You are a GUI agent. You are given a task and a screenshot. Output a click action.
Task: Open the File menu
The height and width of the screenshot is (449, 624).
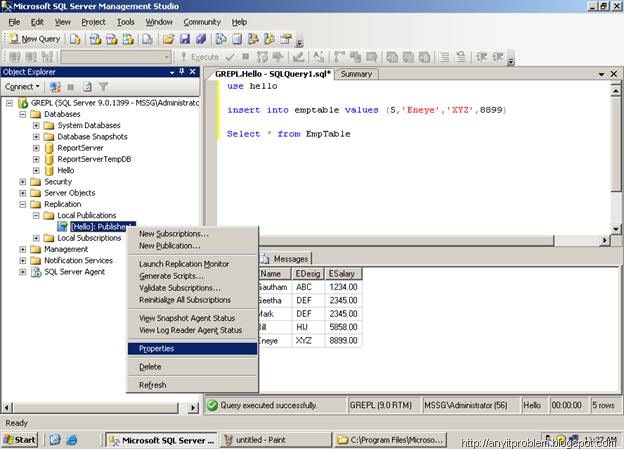14,22
